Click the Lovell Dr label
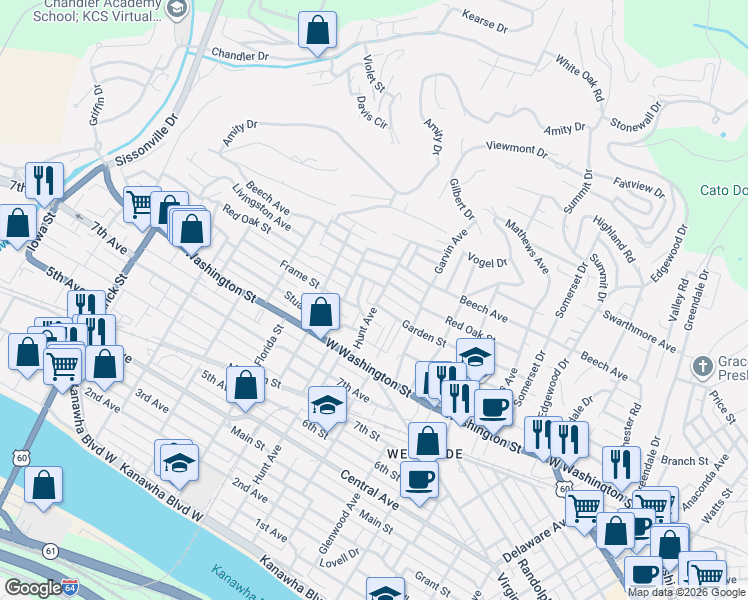 coord(339,559)
